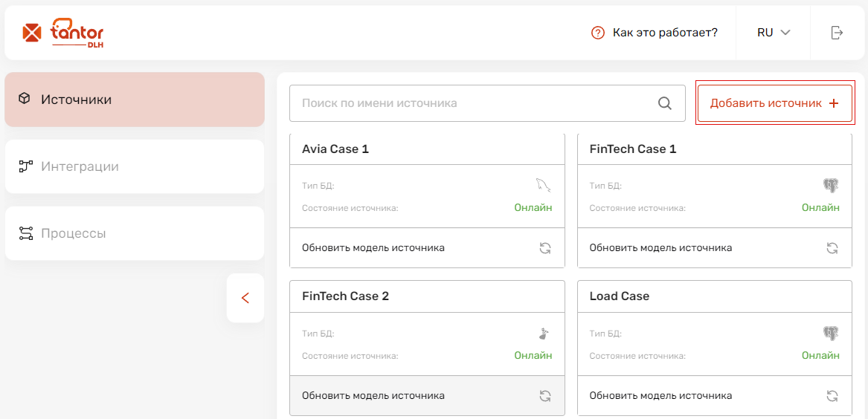Click refresh icon on Avia Case 1 card
Image resolution: width=868 pixels, height=419 pixels.
pos(545,247)
